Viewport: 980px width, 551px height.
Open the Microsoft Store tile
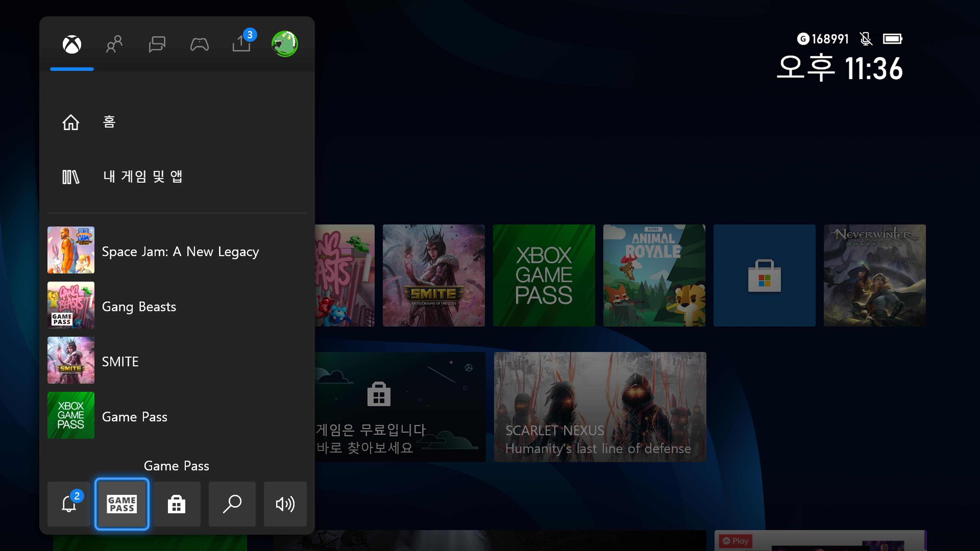pos(765,276)
